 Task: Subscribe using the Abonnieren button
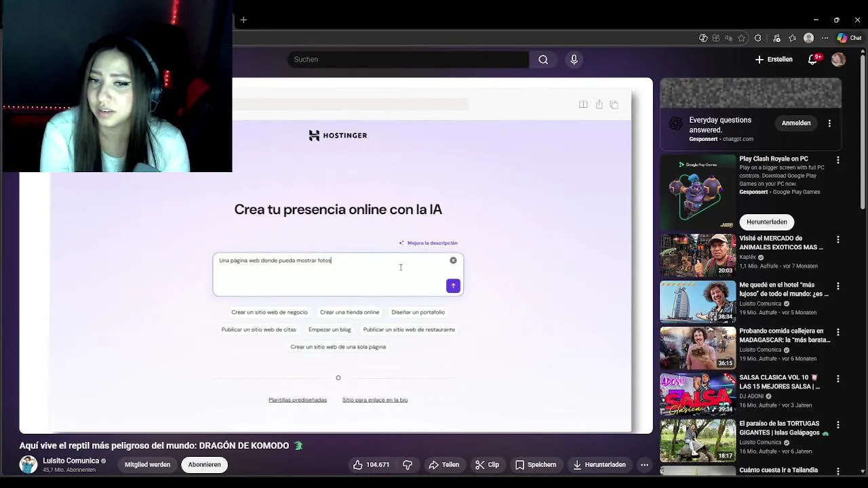pyautogui.click(x=204, y=465)
